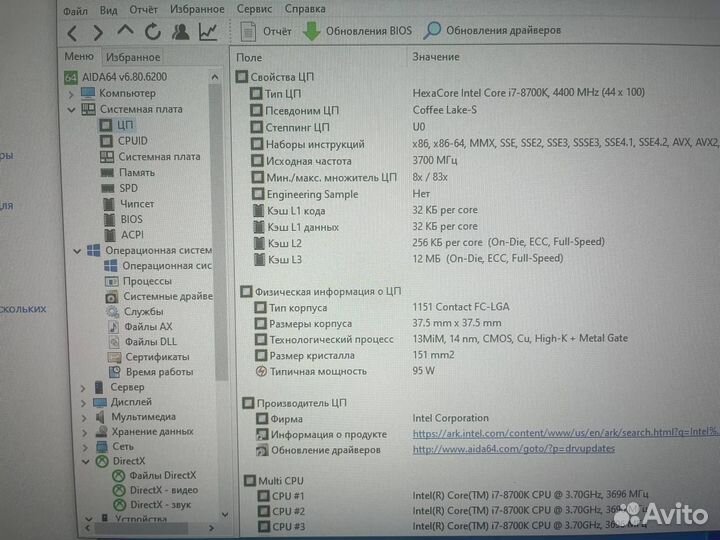Open the Сервис menu
The width and height of the screenshot is (720, 540).
coord(254,9)
